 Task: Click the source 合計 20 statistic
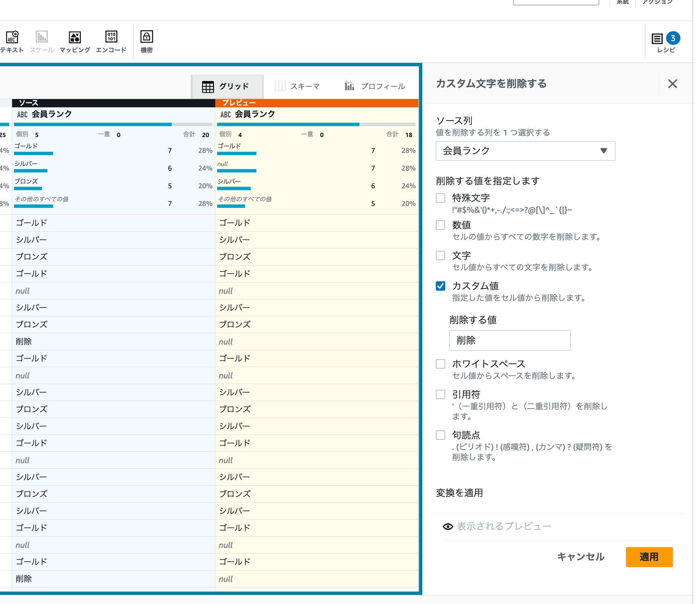(196, 134)
